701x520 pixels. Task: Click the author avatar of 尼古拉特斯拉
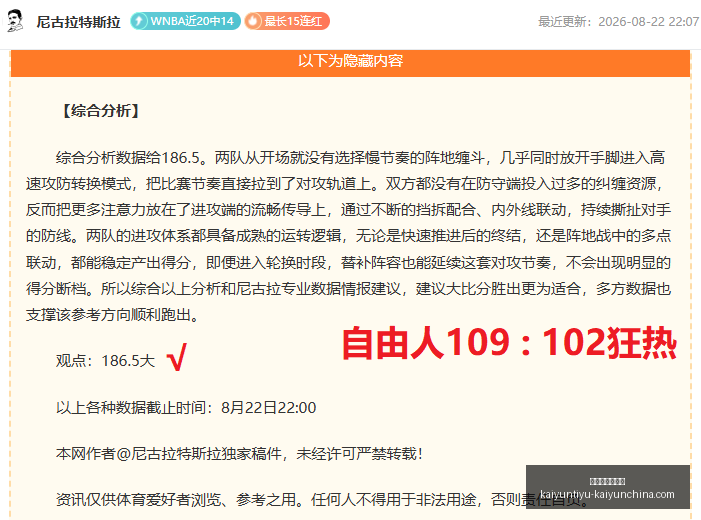click(x=15, y=21)
